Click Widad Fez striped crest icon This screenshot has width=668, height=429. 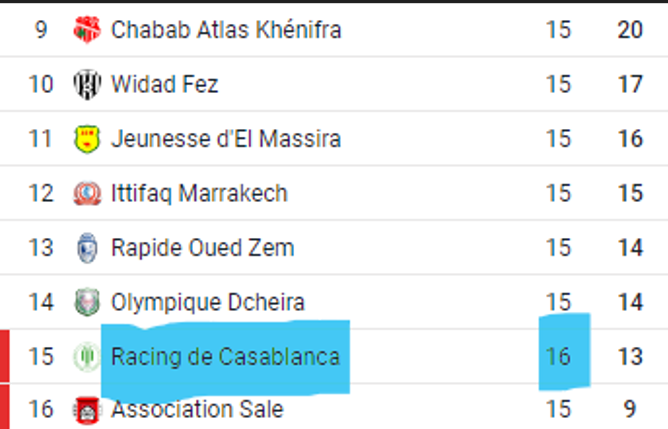87,84
